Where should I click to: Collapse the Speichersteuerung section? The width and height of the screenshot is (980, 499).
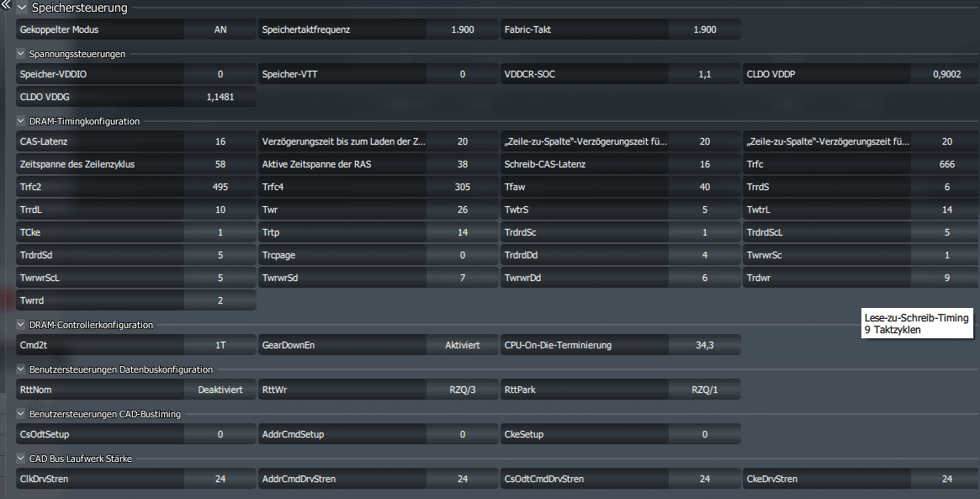coord(22,8)
